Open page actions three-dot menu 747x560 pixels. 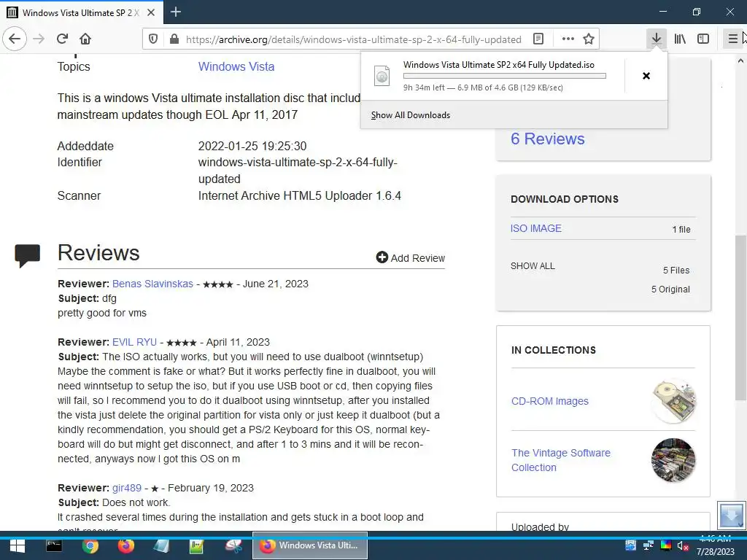(568, 39)
